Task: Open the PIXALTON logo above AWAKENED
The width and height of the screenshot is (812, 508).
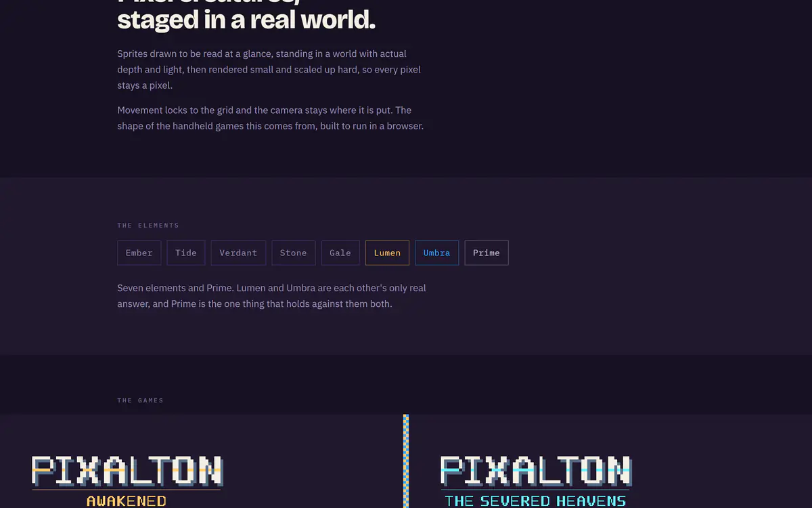Action: pyautogui.click(x=127, y=471)
